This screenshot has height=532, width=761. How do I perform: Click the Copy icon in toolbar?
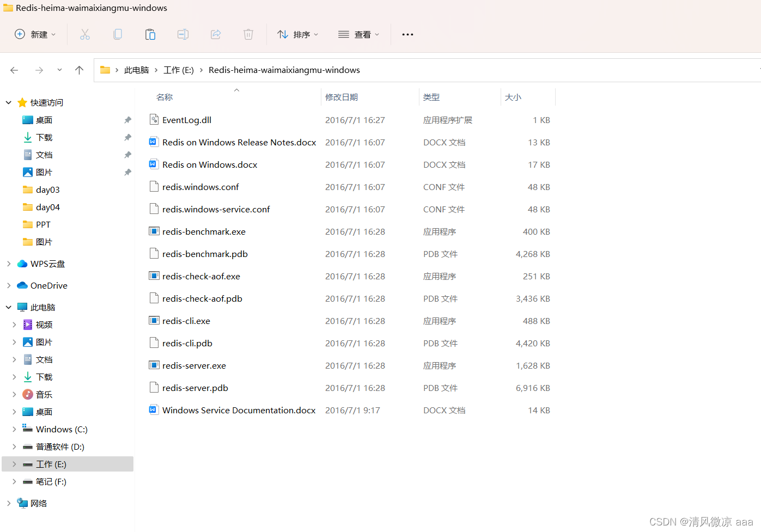[118, 34]
